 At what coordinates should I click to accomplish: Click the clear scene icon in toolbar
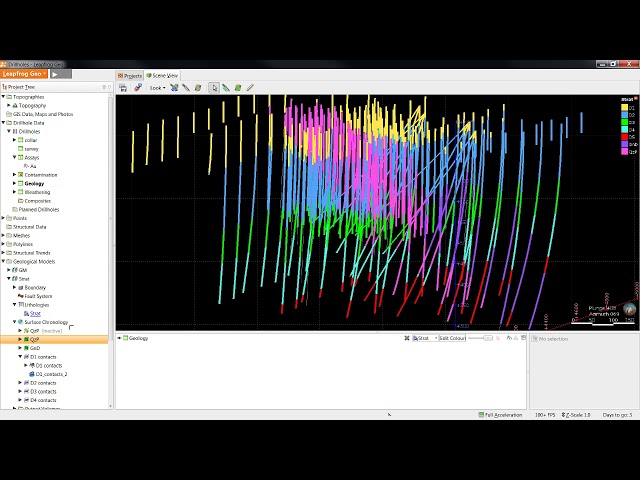[x=138, y=88]
